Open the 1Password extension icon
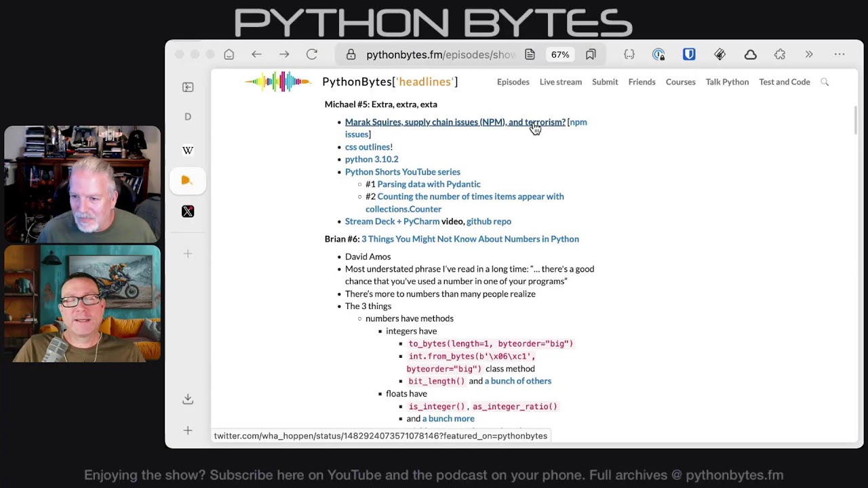868x488 pixels. pos(658,54)
